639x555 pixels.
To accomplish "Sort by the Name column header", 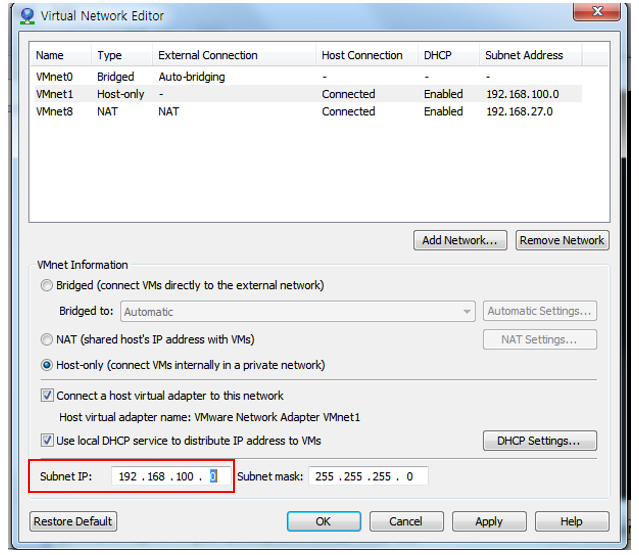I will click(x=60, y=55).
